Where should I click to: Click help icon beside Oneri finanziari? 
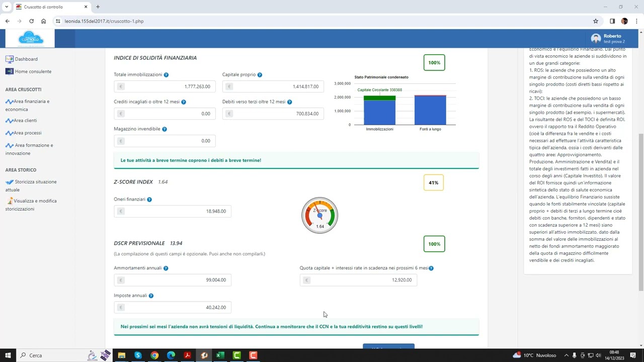pyautogui.click(x=149, y=200)
